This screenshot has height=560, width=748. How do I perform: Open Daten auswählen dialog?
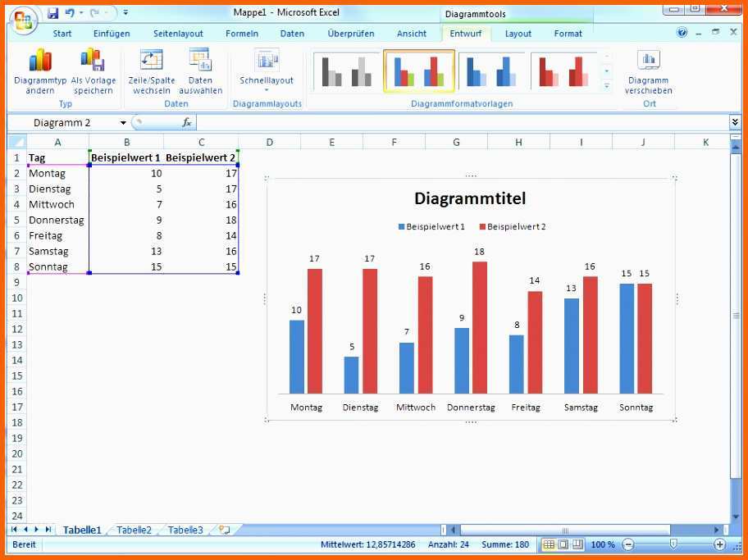pyautogui.click(x=200, y=61)
